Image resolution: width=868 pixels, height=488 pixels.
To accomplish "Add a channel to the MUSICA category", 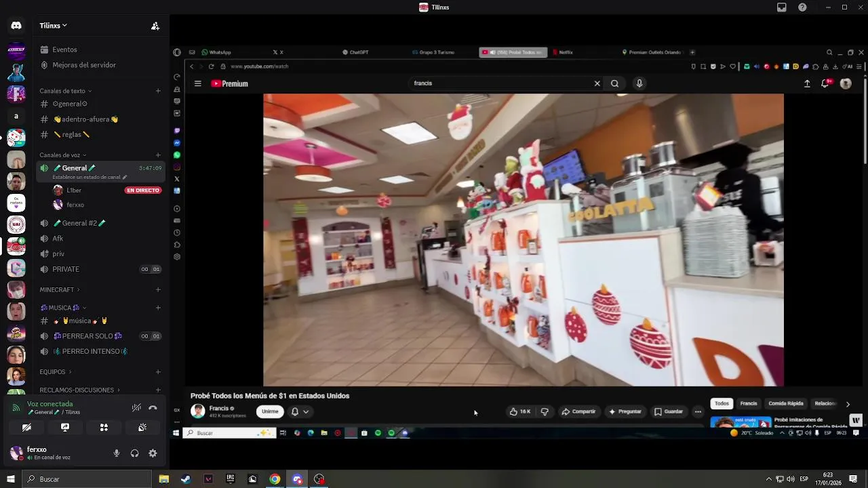I will (158, 308).
